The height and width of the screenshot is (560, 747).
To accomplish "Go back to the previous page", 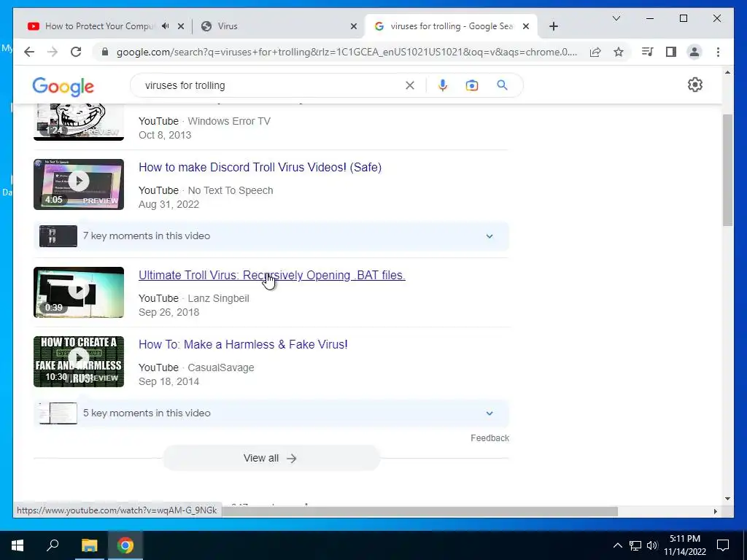I will pos(29,52).
